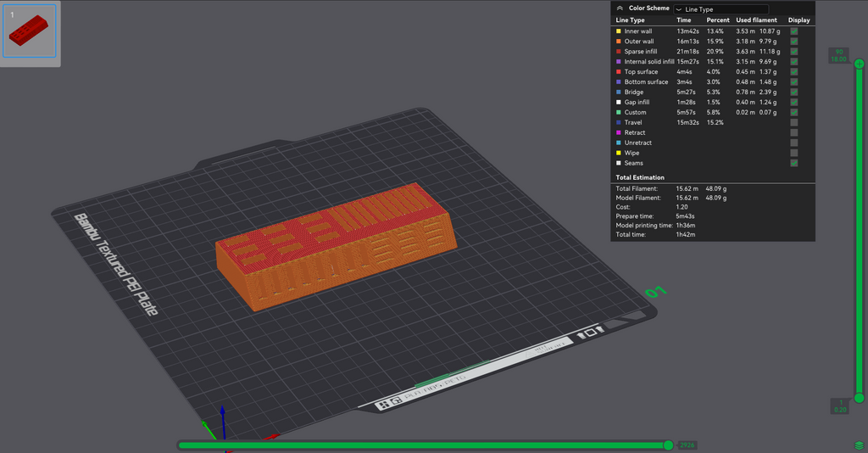
Task: Click Model printing time 1h36m
Action: point(685,226)
